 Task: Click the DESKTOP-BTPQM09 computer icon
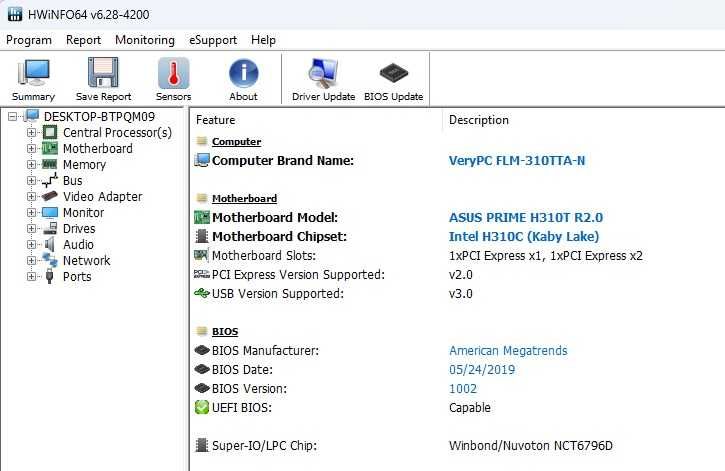(x=32, y=116)
